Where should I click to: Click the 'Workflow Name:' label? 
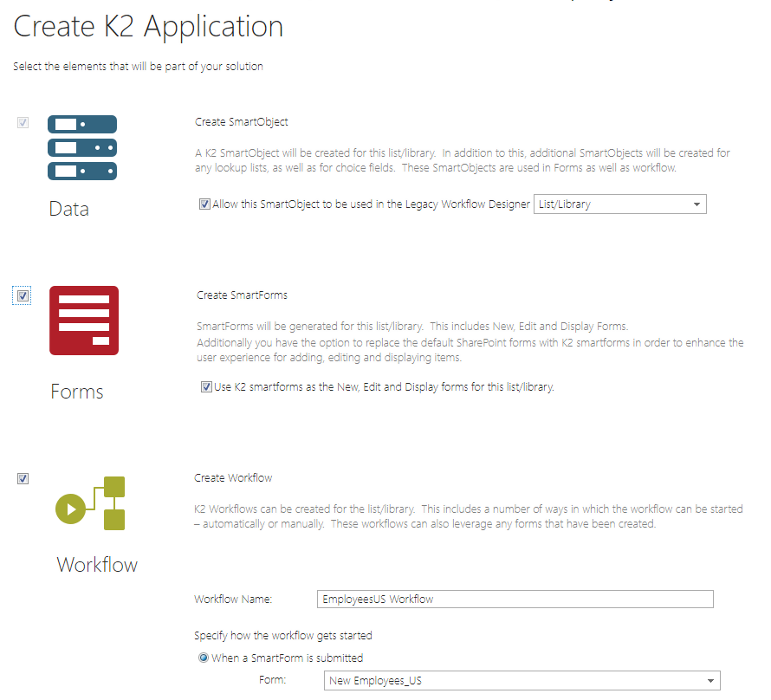233,599
